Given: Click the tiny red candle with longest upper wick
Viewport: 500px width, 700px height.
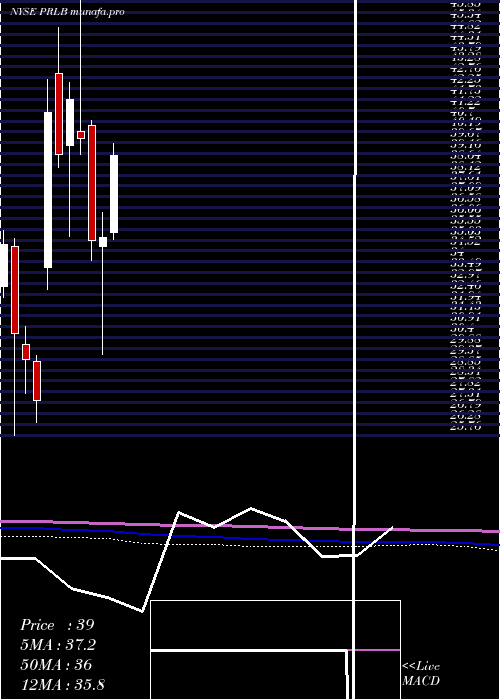Looking at the screenshot, I should pos(81,135).
